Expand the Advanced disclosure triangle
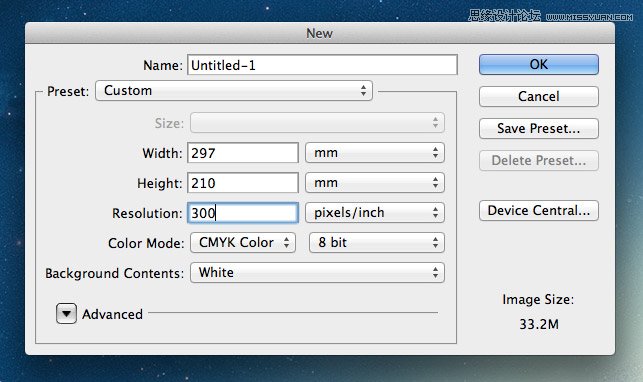 66,314
